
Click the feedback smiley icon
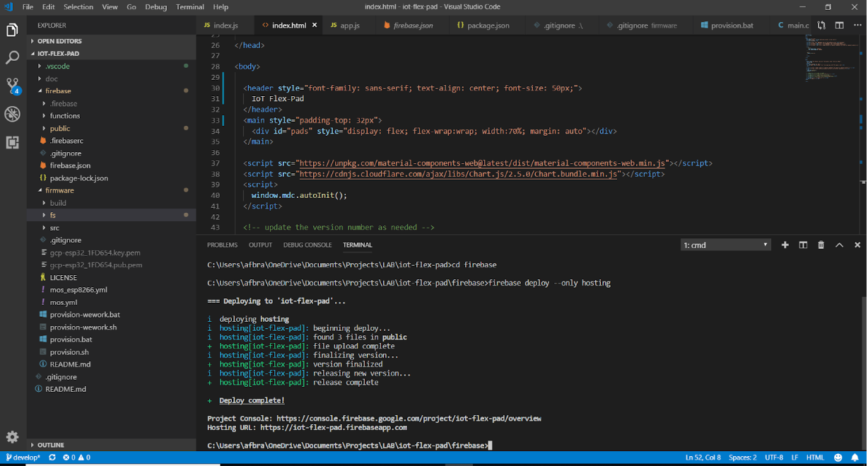tap(838, 458)
